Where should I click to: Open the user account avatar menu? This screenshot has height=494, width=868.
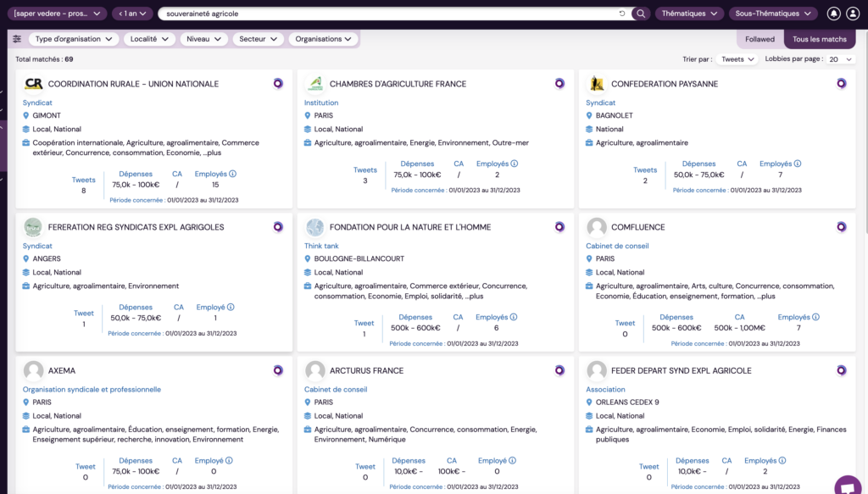[x=852, y=14]
